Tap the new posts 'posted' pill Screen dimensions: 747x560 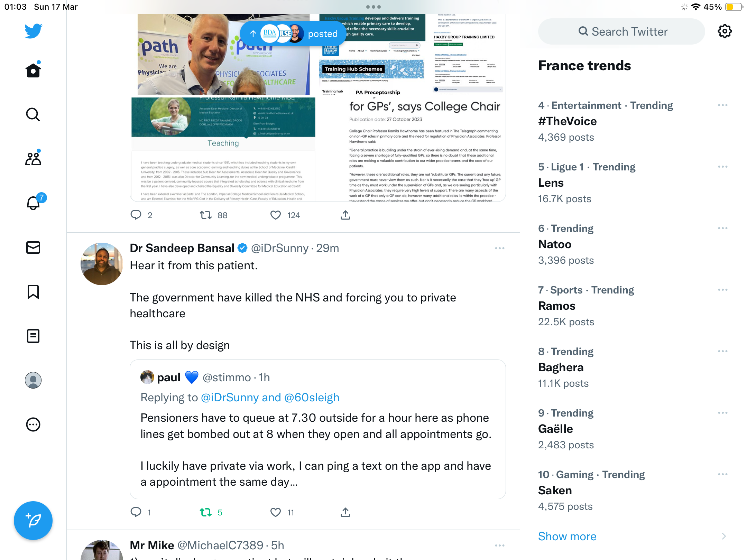(x=293, y=34)
